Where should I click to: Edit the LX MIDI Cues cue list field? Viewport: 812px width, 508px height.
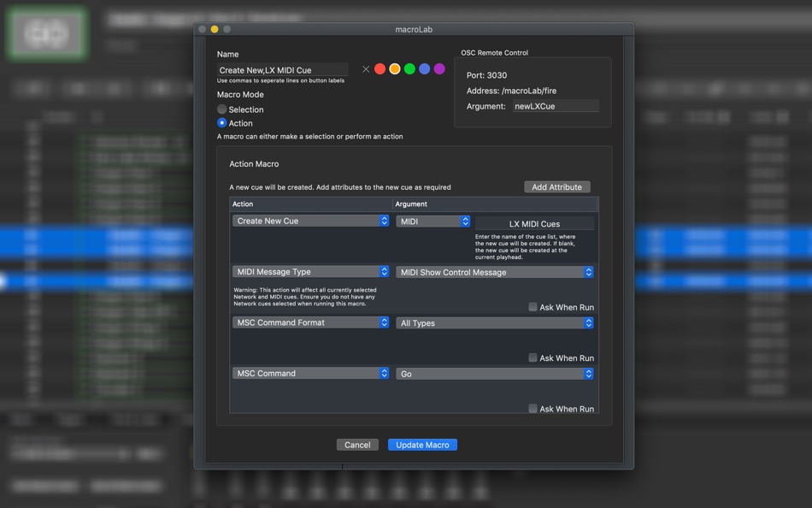click(534, 224)
